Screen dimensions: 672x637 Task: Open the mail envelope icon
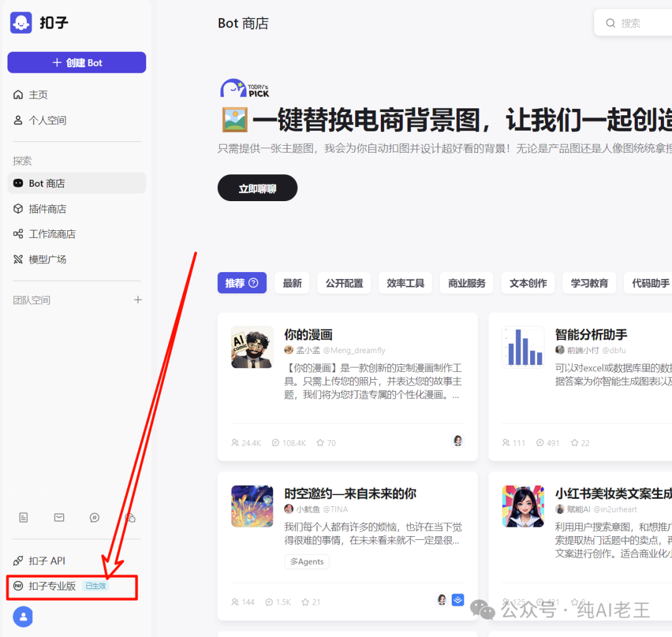click(x=59, y=517)
